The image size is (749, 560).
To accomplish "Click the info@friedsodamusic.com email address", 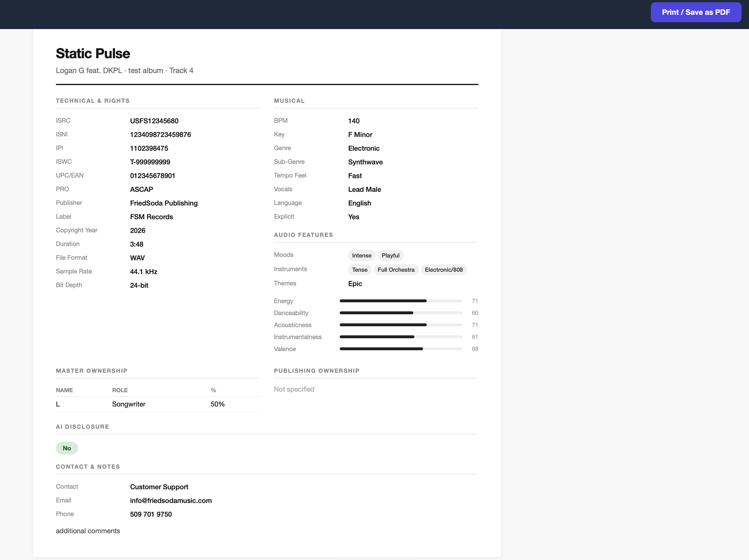I will click(x=171, y=501).
